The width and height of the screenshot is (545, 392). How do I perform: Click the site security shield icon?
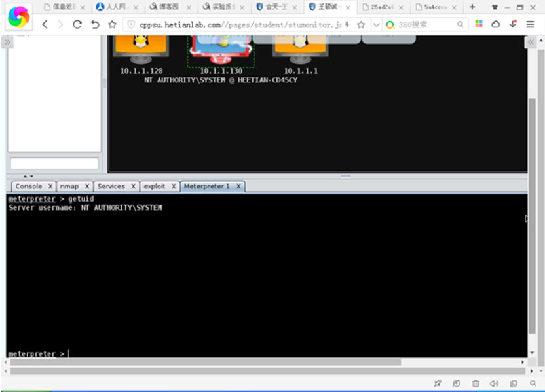pos(131,25)
